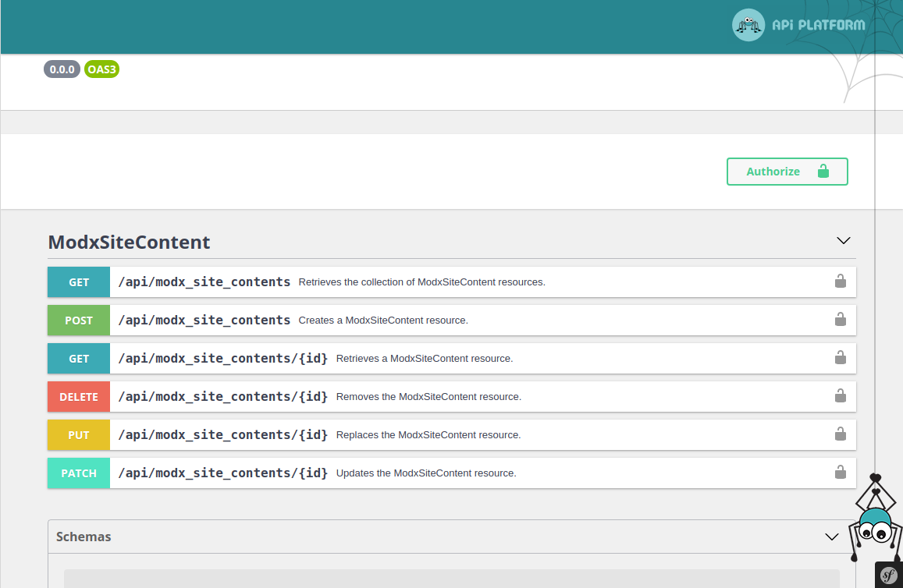Screen dimensions: 903x588
Task: Collapse the Schemas section chevron
Action: pos(832,537)
